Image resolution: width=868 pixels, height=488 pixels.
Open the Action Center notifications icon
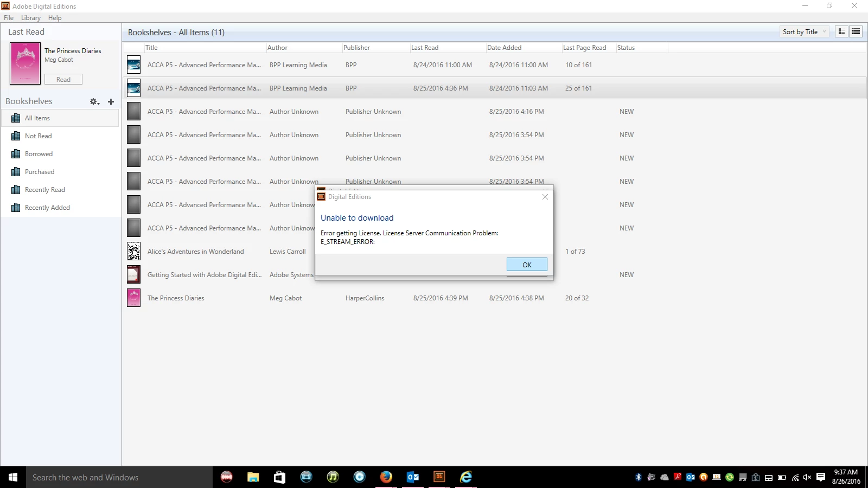tap(820, 477)
